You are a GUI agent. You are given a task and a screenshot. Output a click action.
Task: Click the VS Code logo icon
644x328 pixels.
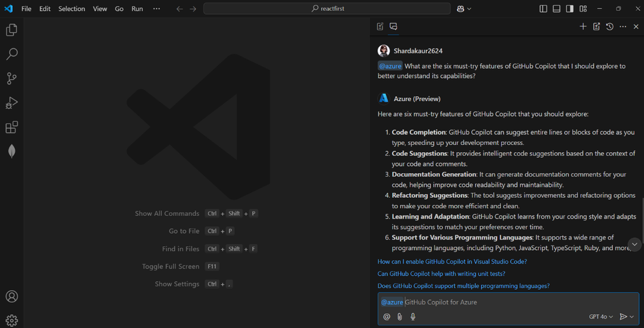point(8,8)
